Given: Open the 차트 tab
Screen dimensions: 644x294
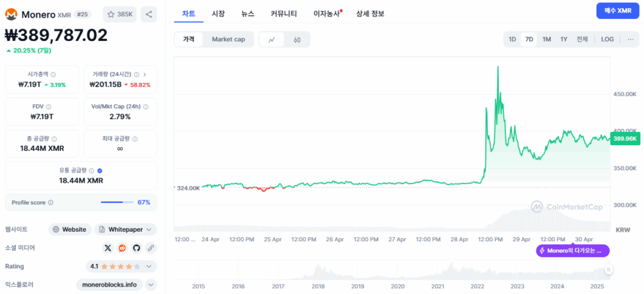Looking at the screenshot, I should tap(189, 14).
